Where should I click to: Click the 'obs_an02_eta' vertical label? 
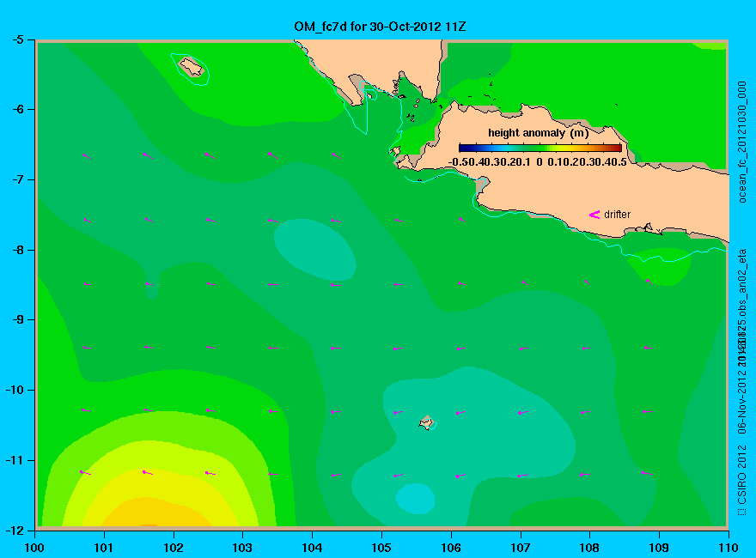click(x=741, y=281)
